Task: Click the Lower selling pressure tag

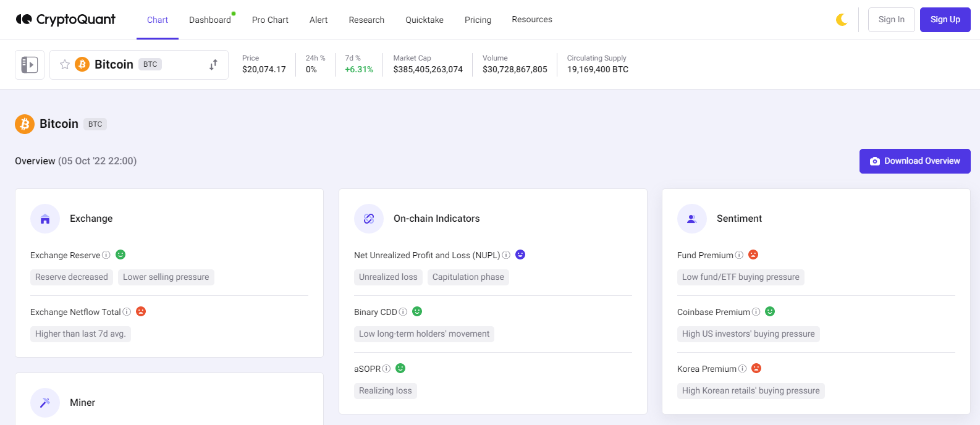Action: coord(166,277)
